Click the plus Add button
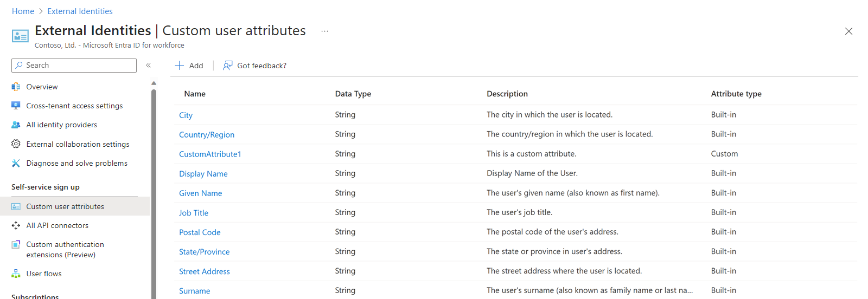The height and width of the screenshot is (299, 868). coord(189,66)
